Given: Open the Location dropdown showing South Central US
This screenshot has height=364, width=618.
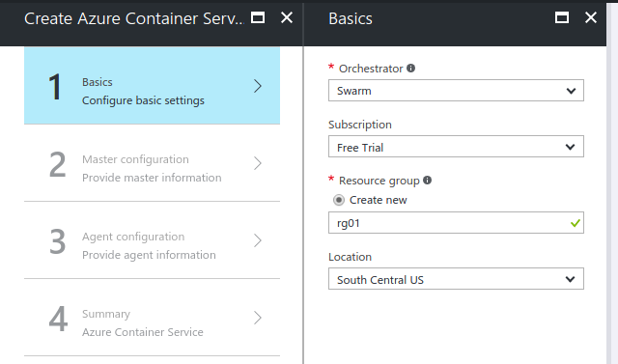Looking at the screenshot, I should click(x=456, y=279).
